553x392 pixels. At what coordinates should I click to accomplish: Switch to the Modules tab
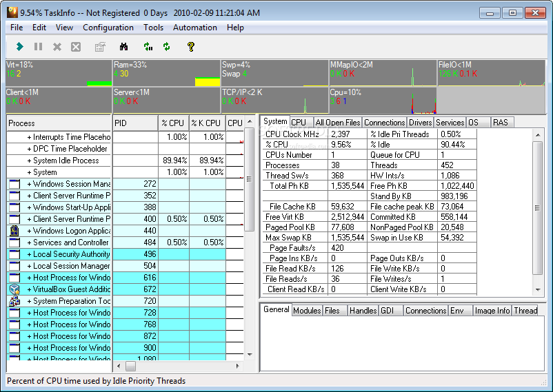[307, 311]
